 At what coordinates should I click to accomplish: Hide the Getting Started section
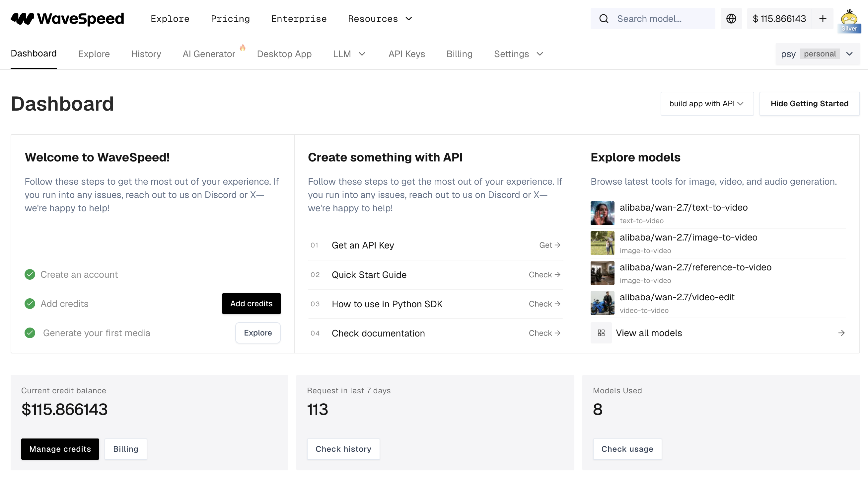(809, 104)
